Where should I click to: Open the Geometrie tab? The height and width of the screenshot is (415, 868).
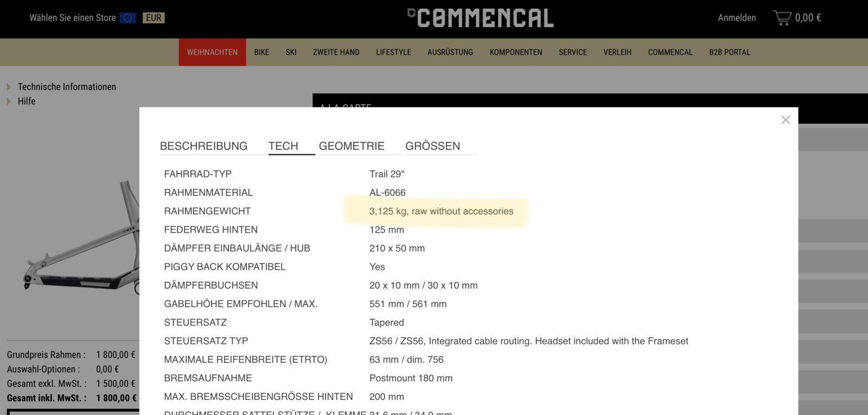point(352,146)
